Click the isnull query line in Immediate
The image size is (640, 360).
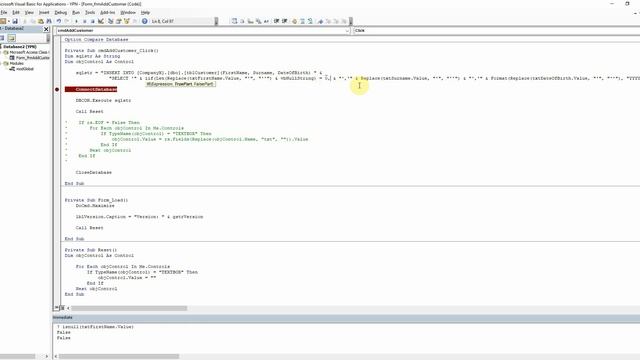[95, 327]
